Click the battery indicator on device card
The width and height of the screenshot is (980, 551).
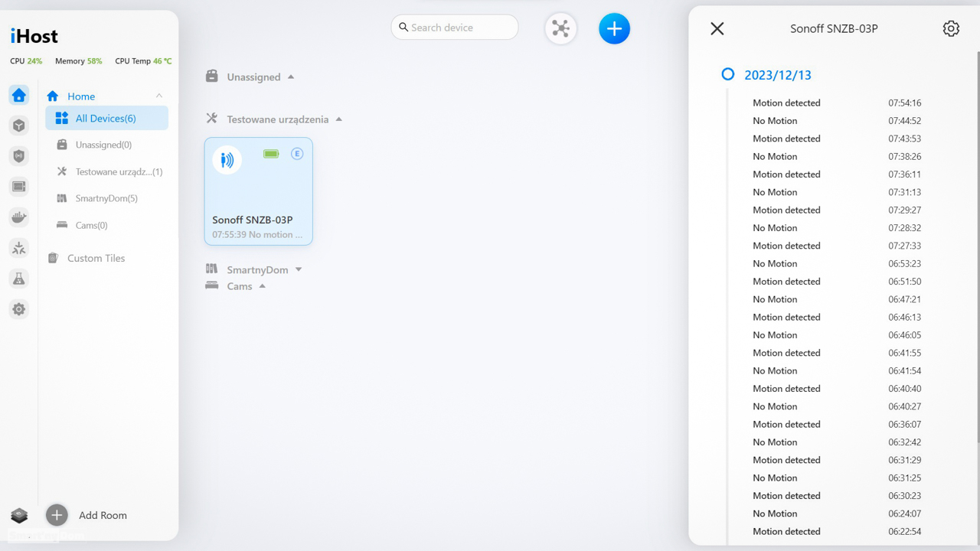271,154
